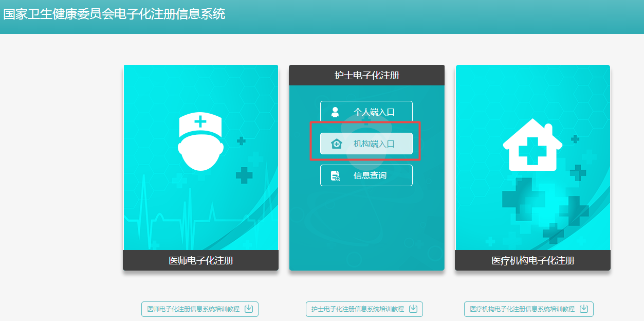Screen dimensions: 644x321
Task: Click download icon beside 护士 training tutorial
Action: 413,309
